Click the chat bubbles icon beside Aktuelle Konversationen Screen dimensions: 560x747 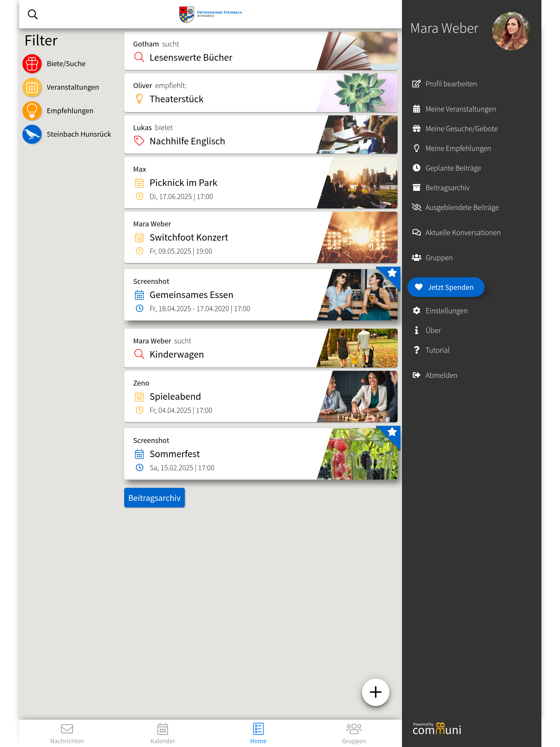tap(416, 232)
